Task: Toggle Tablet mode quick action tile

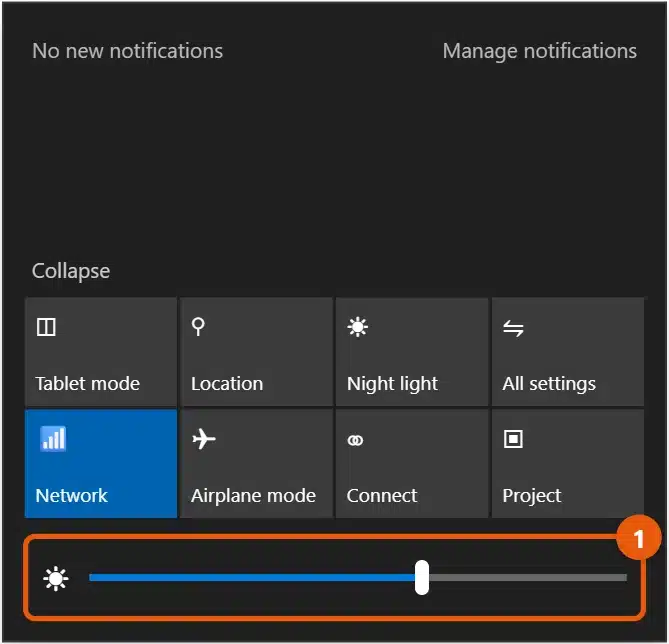Action: (x=101, y=352)
